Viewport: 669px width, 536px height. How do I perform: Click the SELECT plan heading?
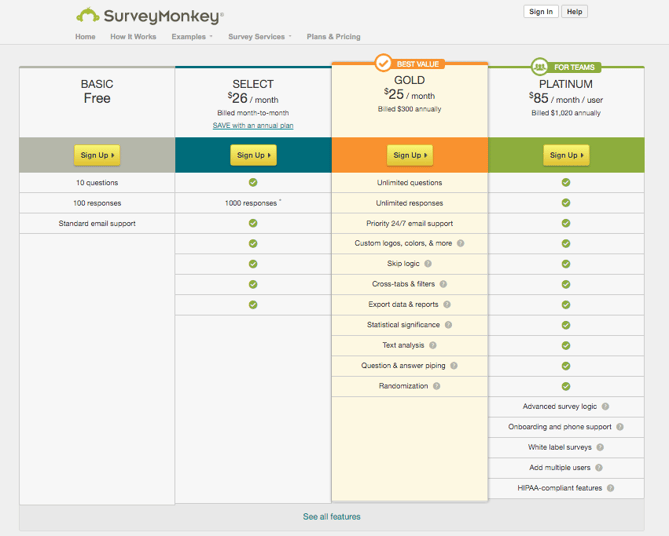253,84
